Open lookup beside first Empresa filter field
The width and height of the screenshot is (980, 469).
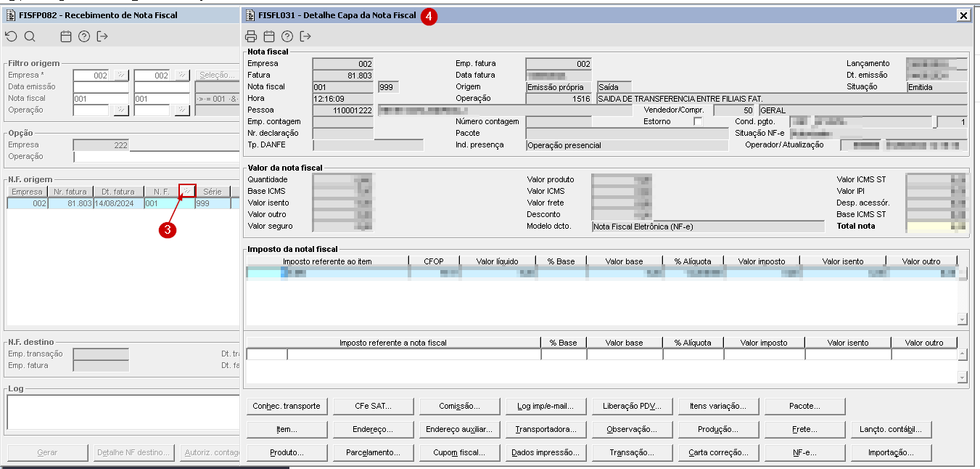[121, 75]
